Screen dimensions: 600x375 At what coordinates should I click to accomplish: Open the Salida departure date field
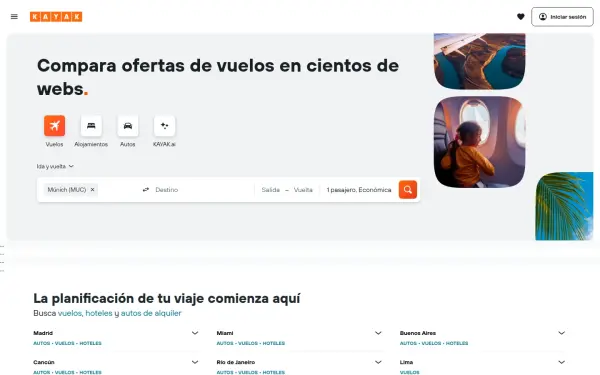pos(271,190)
